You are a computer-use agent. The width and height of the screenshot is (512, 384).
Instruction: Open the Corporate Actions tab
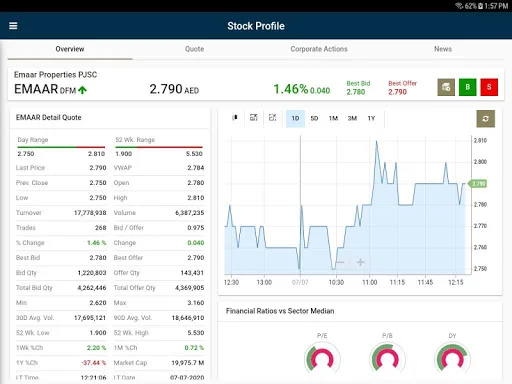319,49
